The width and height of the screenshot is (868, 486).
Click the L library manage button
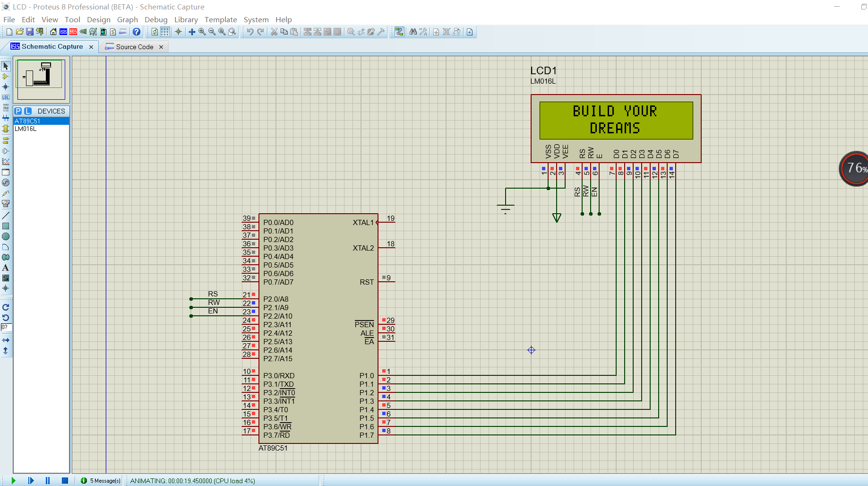click(x=28, y=111)
